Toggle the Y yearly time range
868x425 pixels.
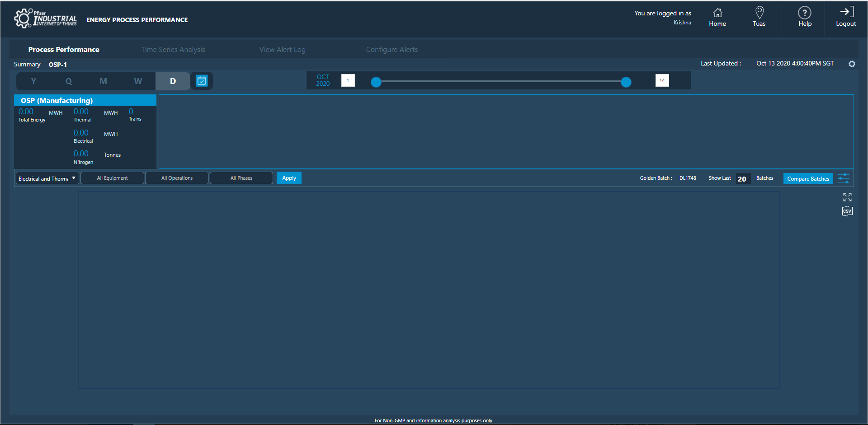(x=33, y=81)
